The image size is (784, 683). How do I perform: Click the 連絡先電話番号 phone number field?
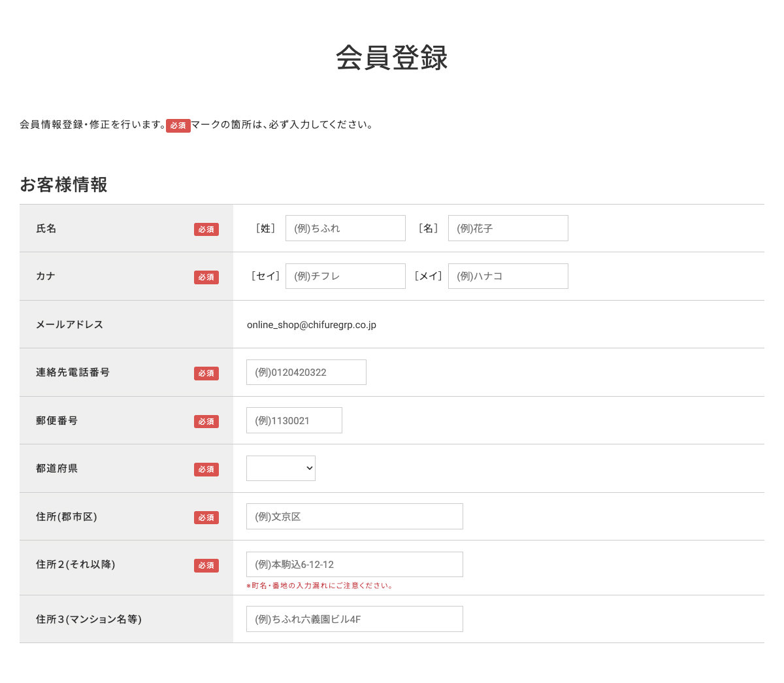(x=306, y=372)
